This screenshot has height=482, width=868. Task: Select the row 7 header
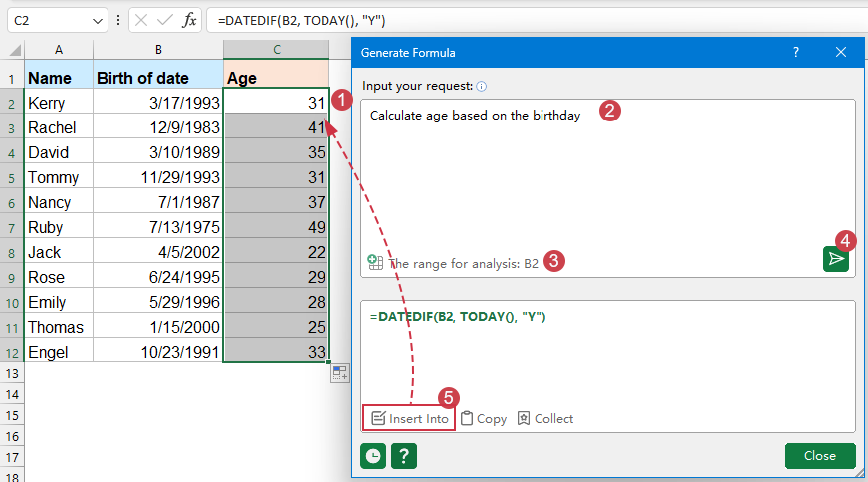12,227
